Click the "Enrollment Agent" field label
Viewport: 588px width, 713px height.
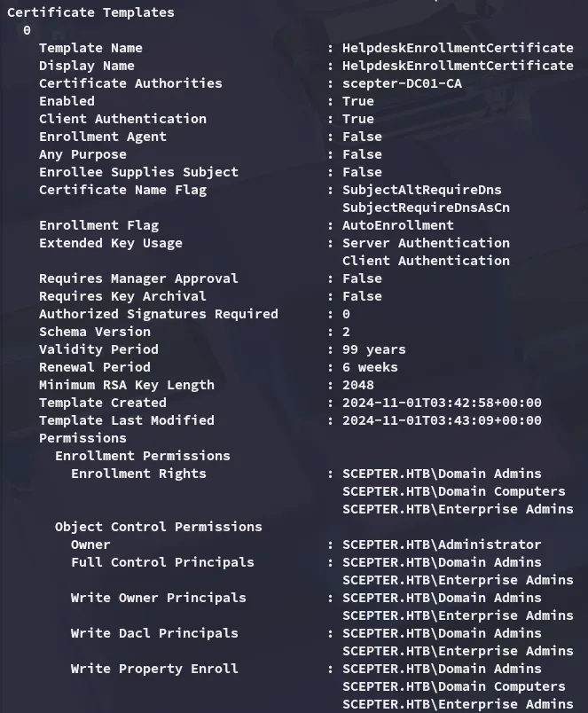pyautogui.click(x=102, y=137)
